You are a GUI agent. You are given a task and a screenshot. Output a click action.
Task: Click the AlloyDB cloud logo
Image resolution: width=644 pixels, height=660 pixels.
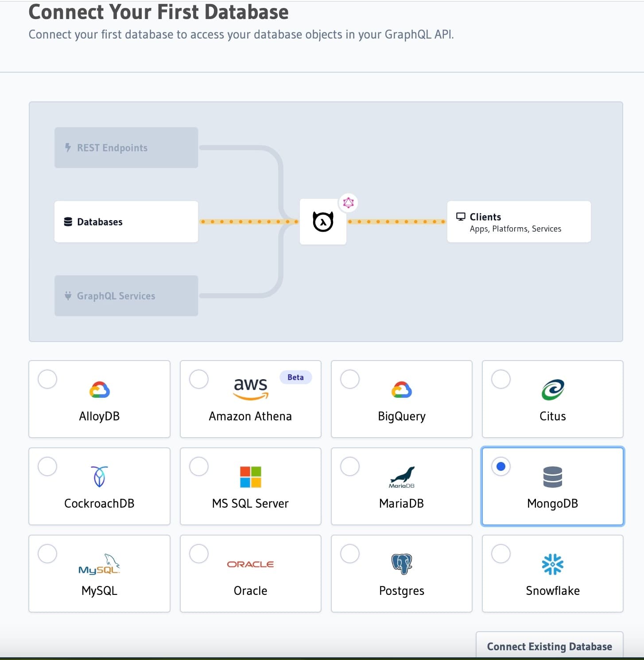point(99,390)
